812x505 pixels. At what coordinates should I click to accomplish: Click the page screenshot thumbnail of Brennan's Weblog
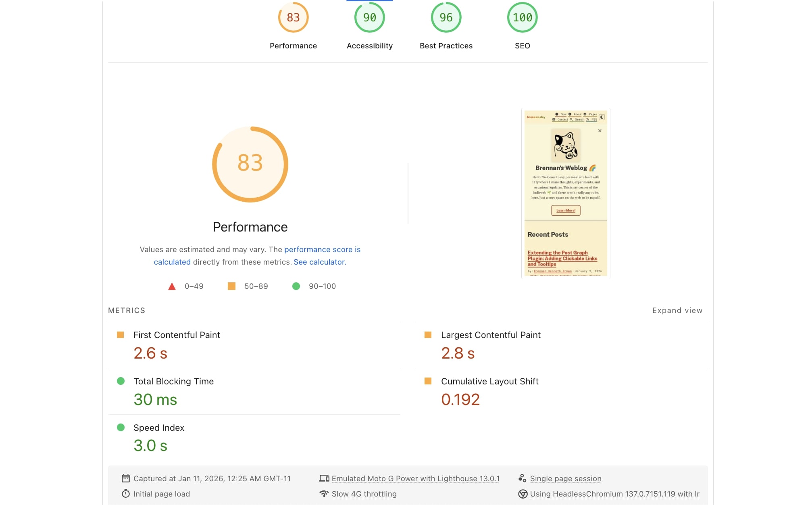click(565, 192)
